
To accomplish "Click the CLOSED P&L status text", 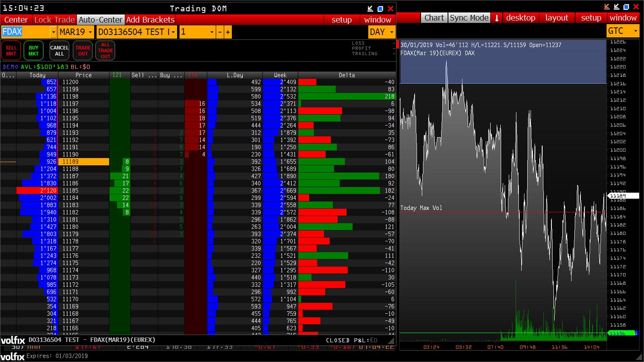I will click(352, 340).
